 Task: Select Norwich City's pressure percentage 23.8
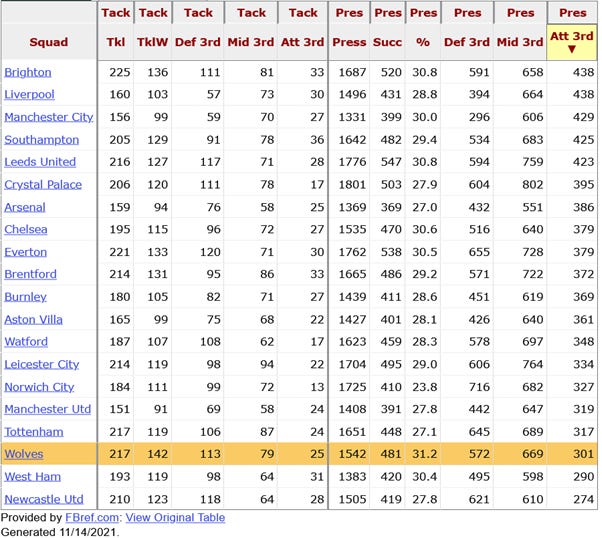425,387
